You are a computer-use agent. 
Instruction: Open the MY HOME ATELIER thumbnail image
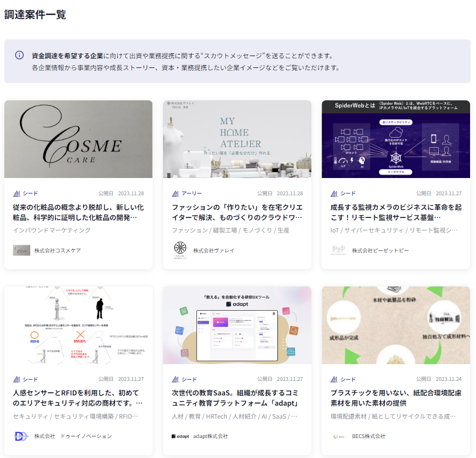[237, 139]
